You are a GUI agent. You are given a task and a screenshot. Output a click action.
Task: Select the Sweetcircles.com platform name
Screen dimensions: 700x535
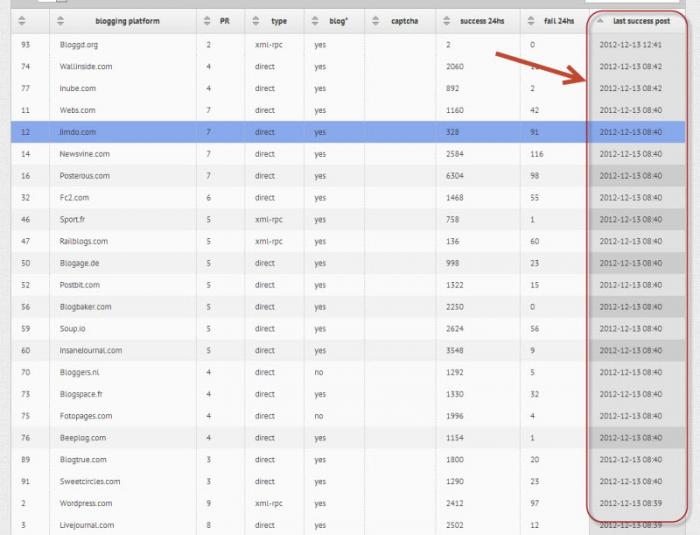pos(90,481)
